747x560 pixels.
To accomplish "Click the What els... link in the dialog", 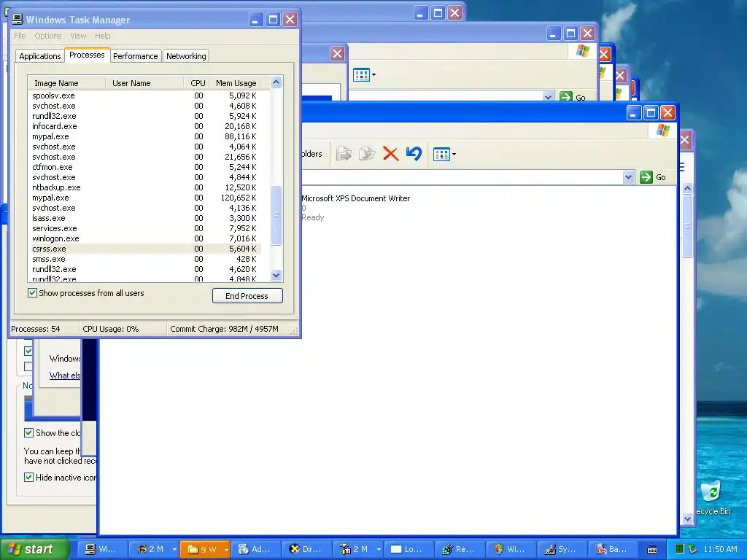I will pos(65,376).
